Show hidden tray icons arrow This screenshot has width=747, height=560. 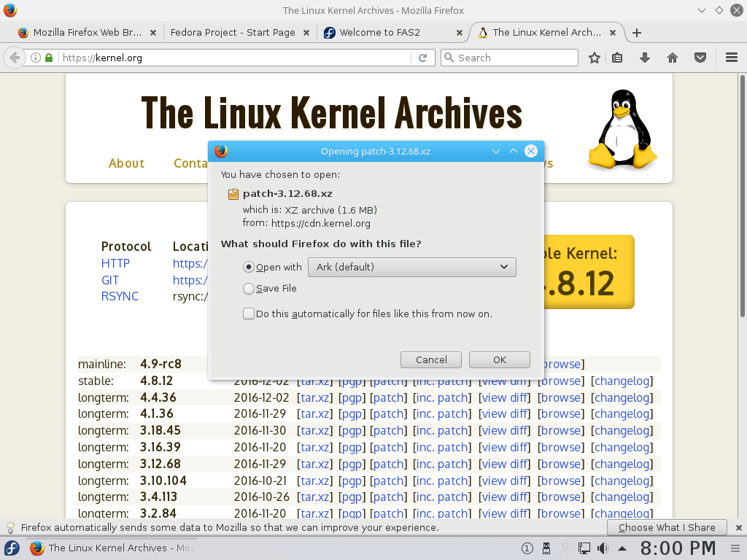[622, 548]
